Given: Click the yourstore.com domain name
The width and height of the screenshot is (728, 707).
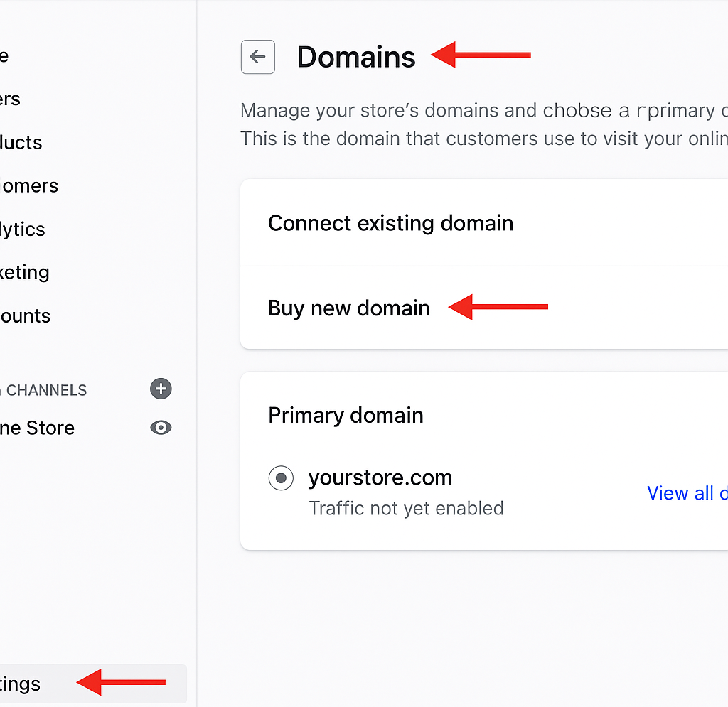Looking at the screenshot, I should (380, 477).
